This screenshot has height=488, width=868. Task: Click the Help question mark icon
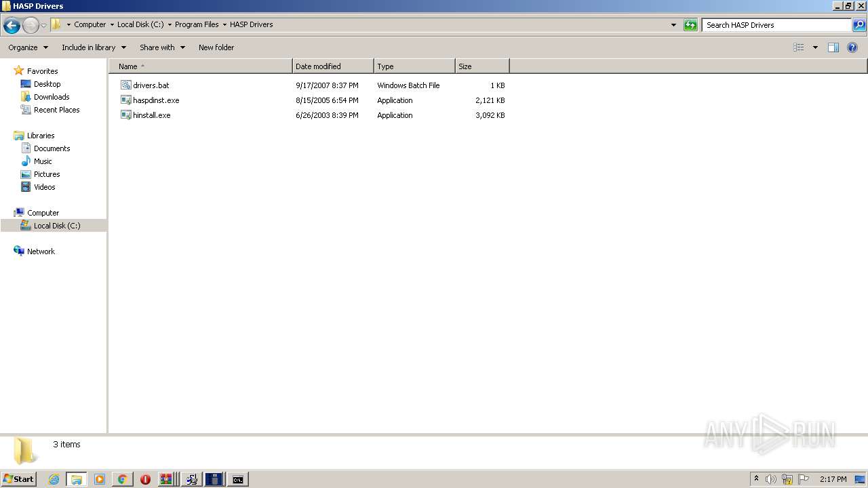click(x=852, y=47)
